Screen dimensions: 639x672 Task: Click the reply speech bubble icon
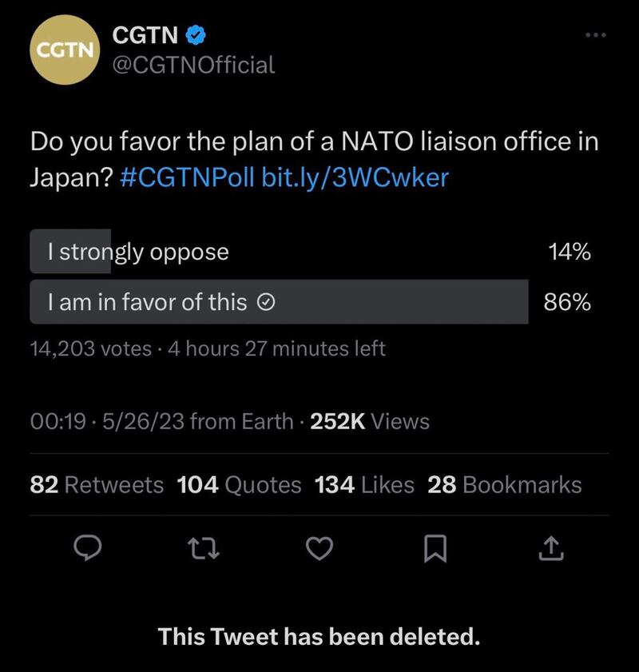(87, 547)
